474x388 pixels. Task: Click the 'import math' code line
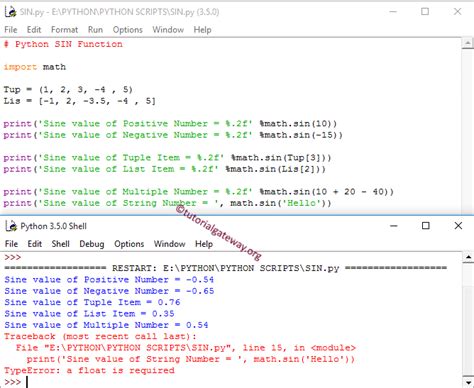click(35, 67)
